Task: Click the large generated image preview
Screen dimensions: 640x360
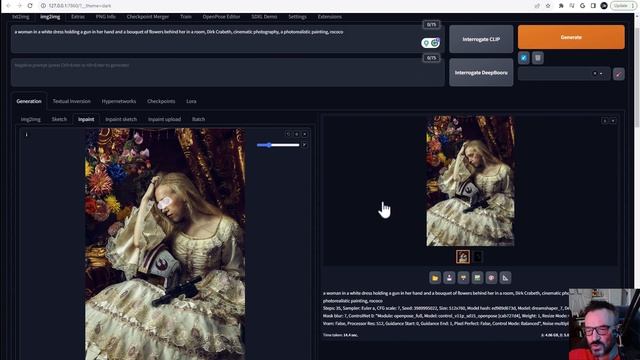Action: 470,181
